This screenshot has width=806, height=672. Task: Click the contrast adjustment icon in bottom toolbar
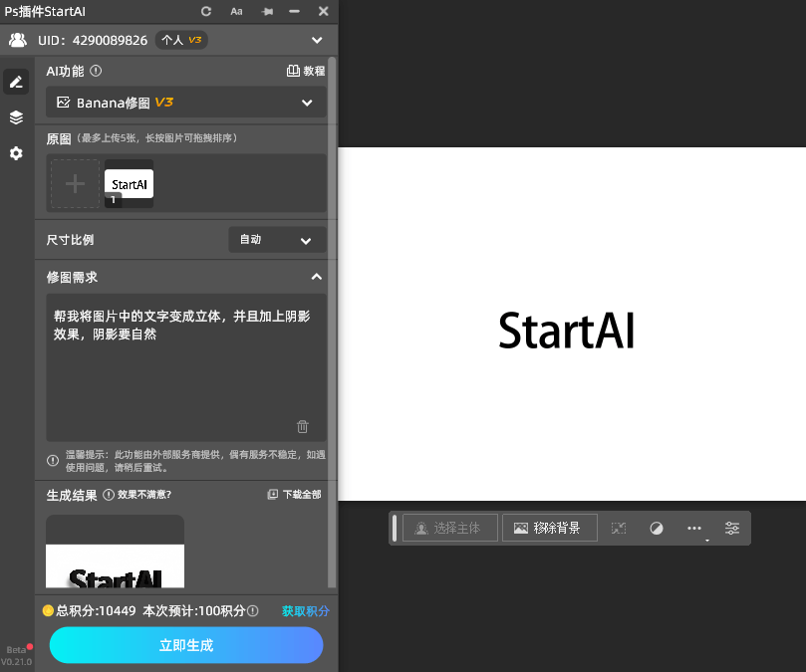click(x=657, y=528)
